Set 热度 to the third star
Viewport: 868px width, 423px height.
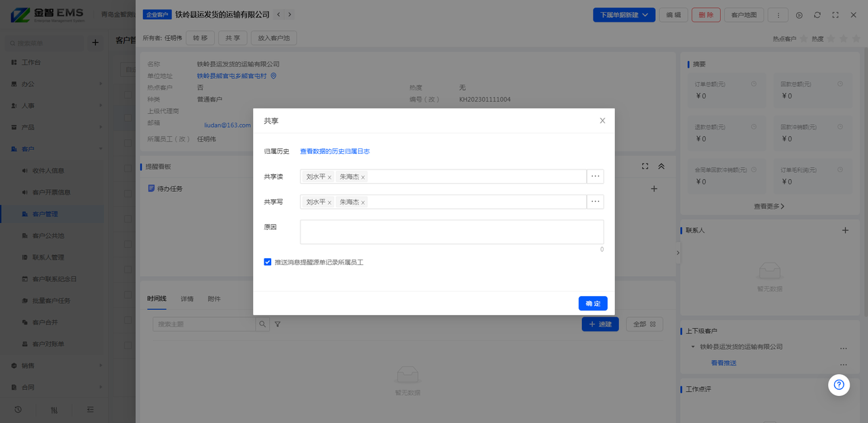(857, 39)
